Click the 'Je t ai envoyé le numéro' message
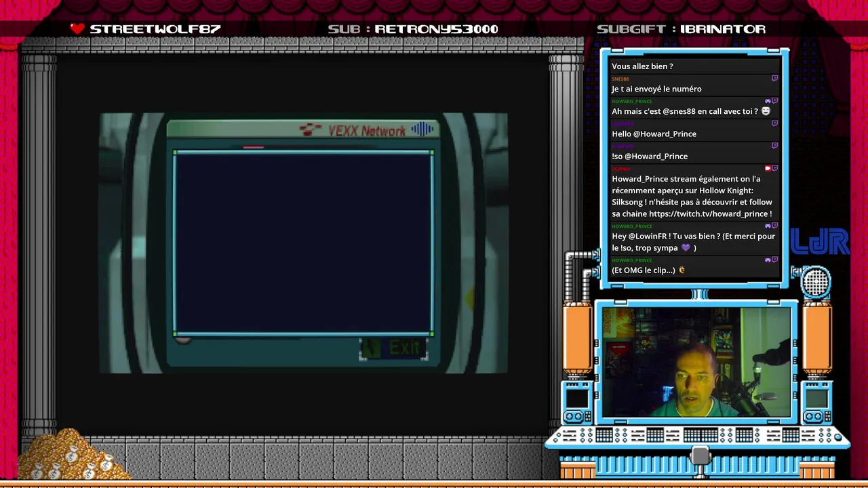868x488 pixels. coord(656,89)
